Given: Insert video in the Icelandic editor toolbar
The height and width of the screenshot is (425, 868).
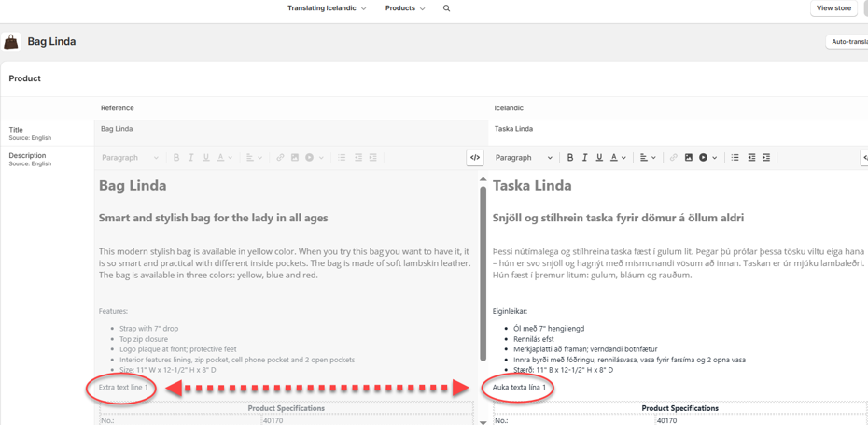Looking at the screenshot, I should [x=704, y=158].
